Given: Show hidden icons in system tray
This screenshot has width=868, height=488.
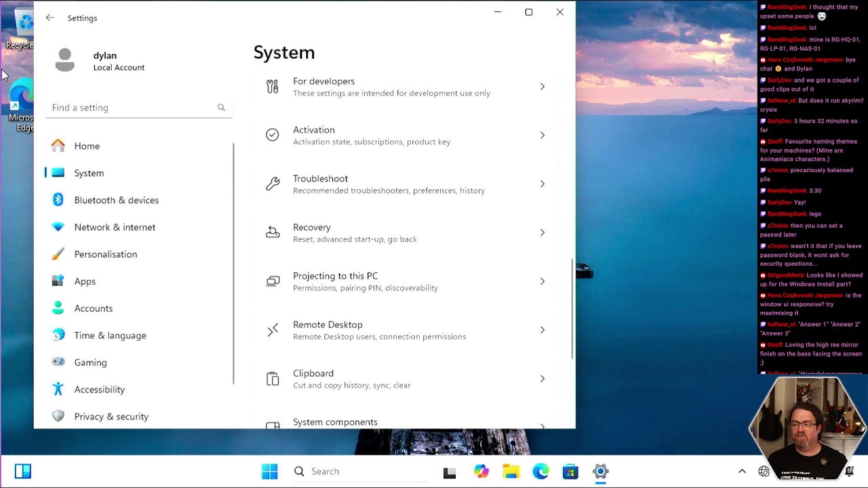Looking at the screenshot, I should tap(742, 471).
